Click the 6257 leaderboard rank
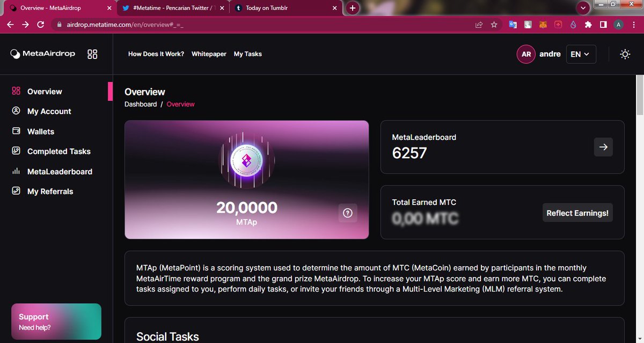 pos(409,153)
